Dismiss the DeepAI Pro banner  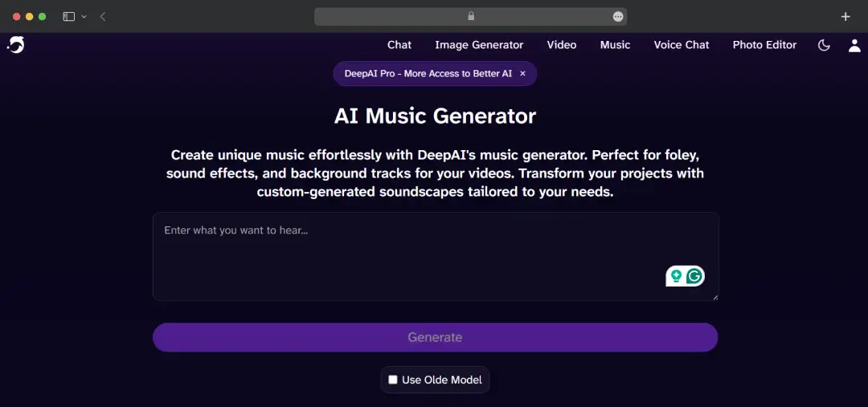pyautogui.click(x=522, y=74)
